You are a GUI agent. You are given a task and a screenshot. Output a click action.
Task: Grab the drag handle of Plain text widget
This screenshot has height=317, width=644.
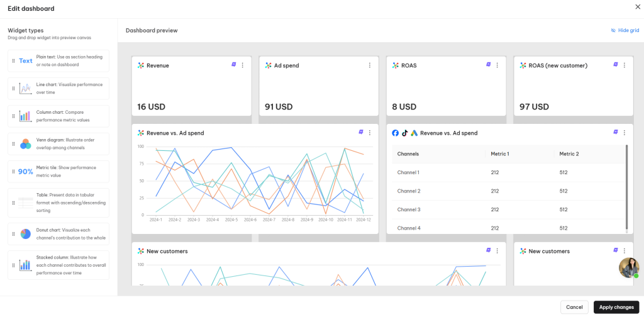click(x=13, y=61)
